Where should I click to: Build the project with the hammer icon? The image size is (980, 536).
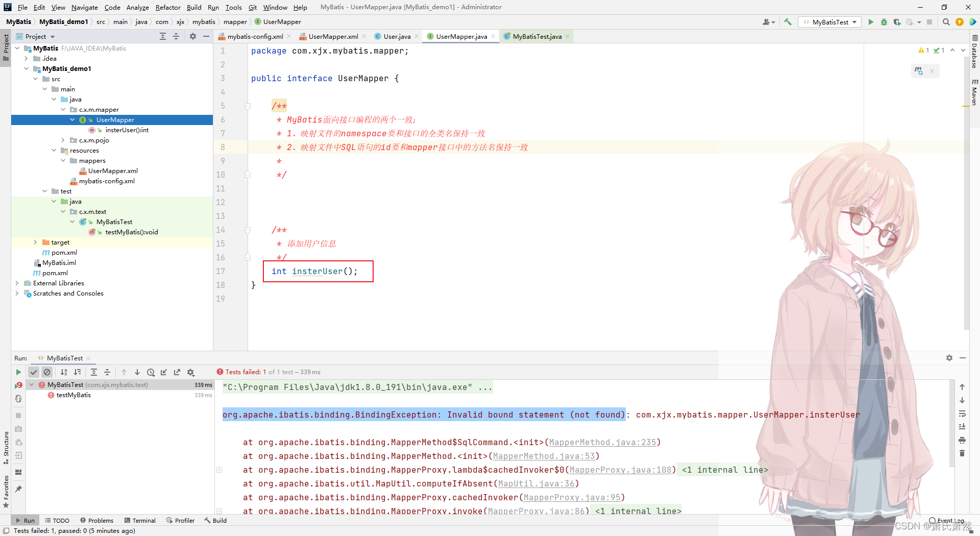pyautogui.click(x=788, y=22)
